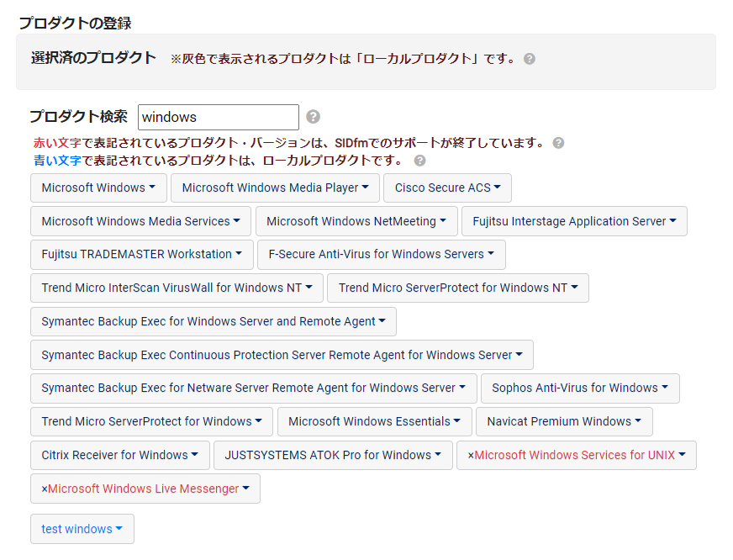
Task: Open Trend Micro InterScan VirusWall dropdown
Action: [177, 288]
